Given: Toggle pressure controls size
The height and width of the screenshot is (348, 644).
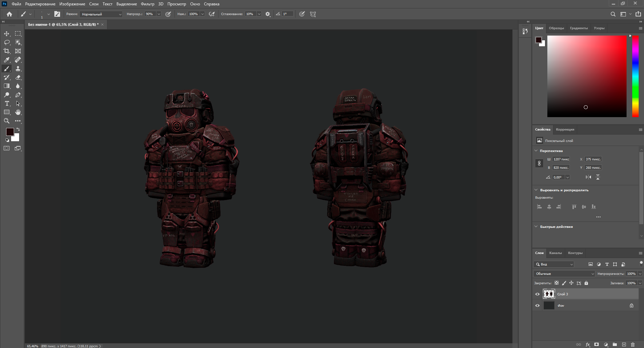Looking at the screenshot, I should [302, 14].
